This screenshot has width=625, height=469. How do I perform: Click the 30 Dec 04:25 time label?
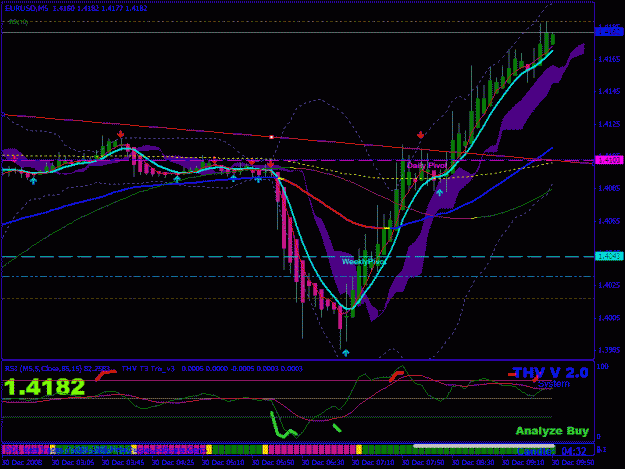[x=173, y=463]
